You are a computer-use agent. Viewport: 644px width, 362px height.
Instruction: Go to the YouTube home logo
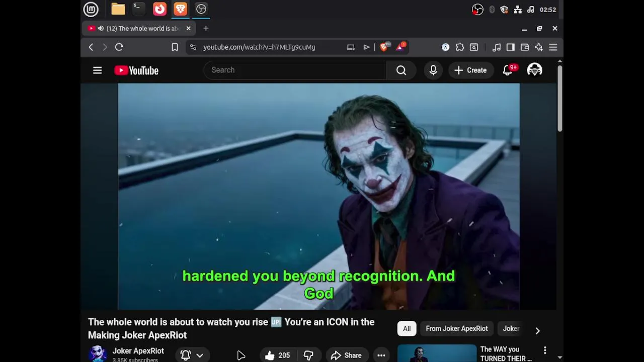click(x=136, y=70)
